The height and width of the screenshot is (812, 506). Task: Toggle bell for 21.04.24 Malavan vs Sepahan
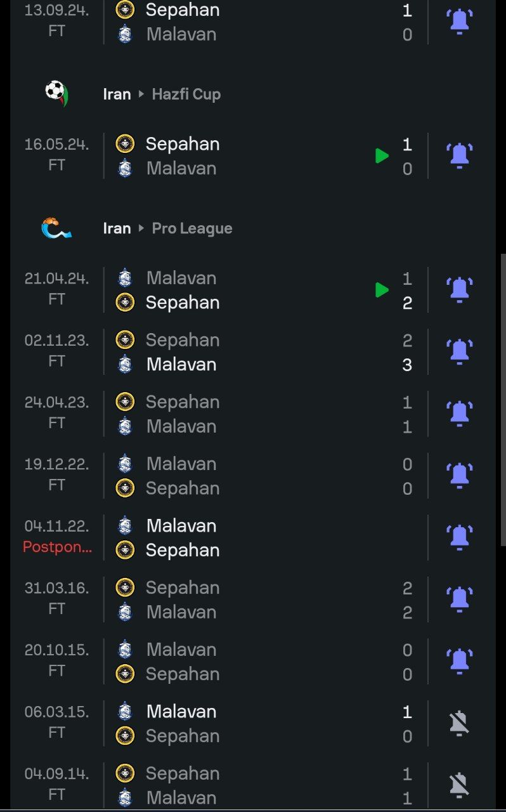[x=459, y=290]
